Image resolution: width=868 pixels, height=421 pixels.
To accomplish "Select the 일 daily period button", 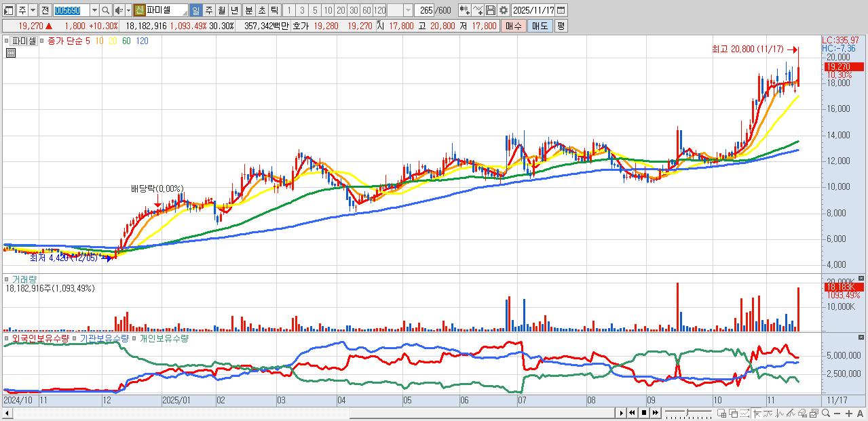I will point(195,10).
